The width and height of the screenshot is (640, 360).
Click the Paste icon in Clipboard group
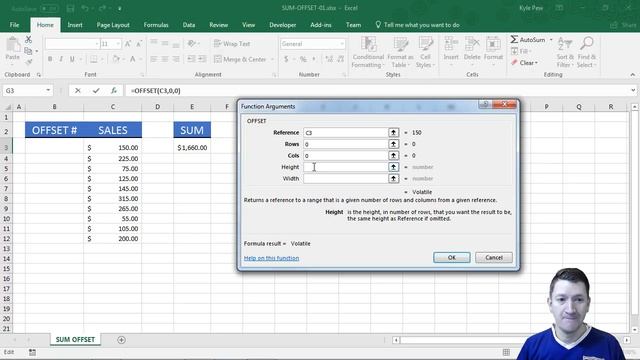(13, 45)
